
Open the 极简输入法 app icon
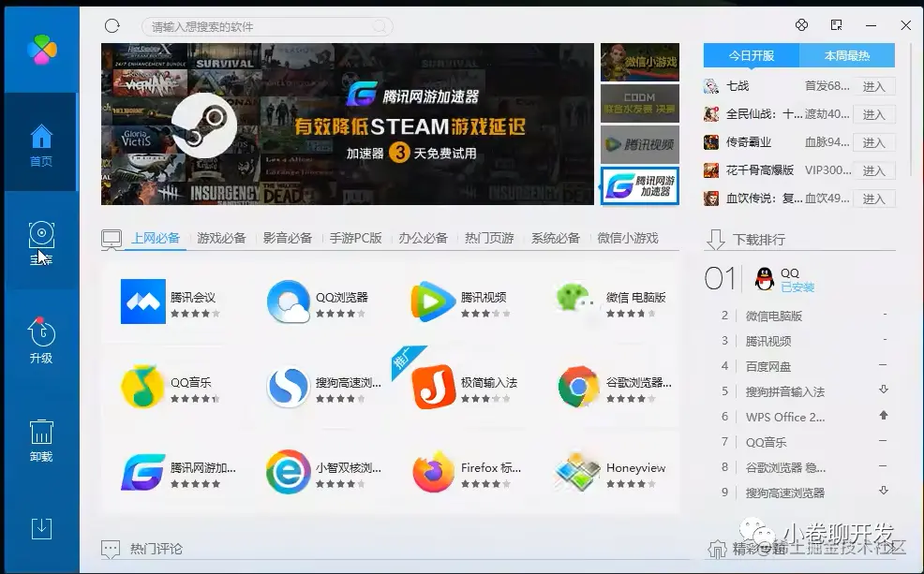[434, 387]
